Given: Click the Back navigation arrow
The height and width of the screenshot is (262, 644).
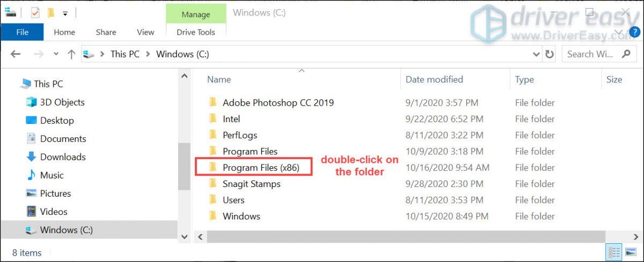Looking at the screenshot, I should [15, 54].
